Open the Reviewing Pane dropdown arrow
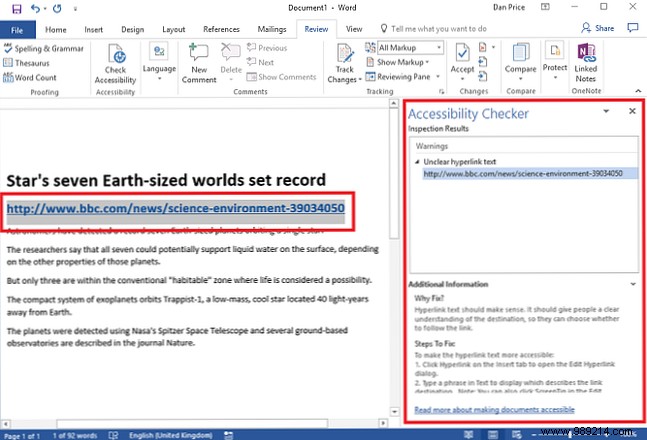The image size is (647, 440). pos(438,77)
